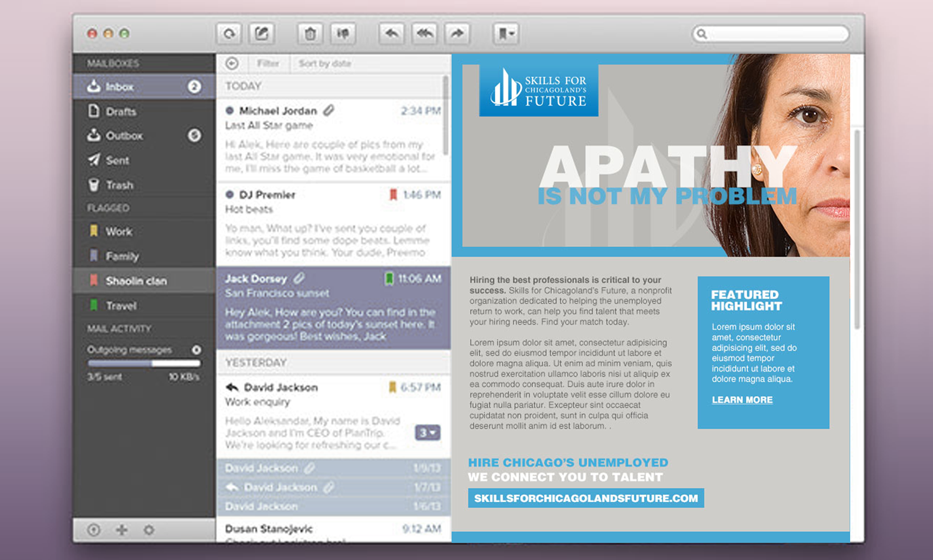Open the Drafts mailbox
Viewport: 933px width, 560px height.
pos(121,112)
